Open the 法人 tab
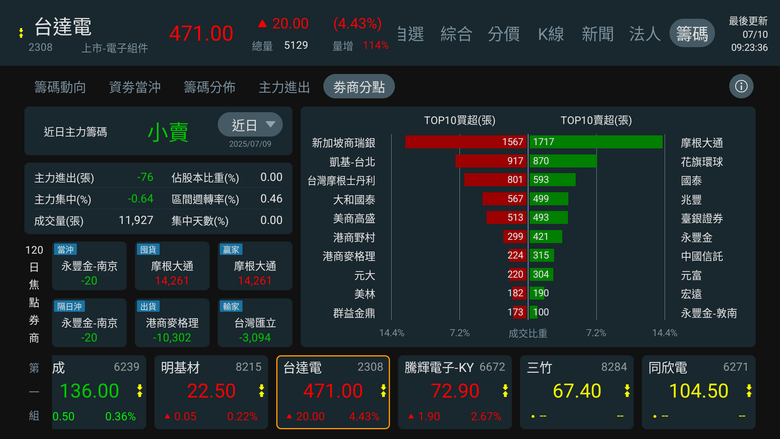The height and width of the screenshot is (439, 780). coord(645,34)
